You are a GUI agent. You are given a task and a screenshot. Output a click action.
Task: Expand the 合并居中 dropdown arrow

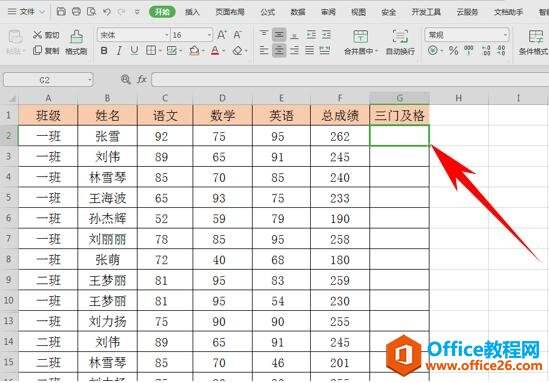click(377, 51)
